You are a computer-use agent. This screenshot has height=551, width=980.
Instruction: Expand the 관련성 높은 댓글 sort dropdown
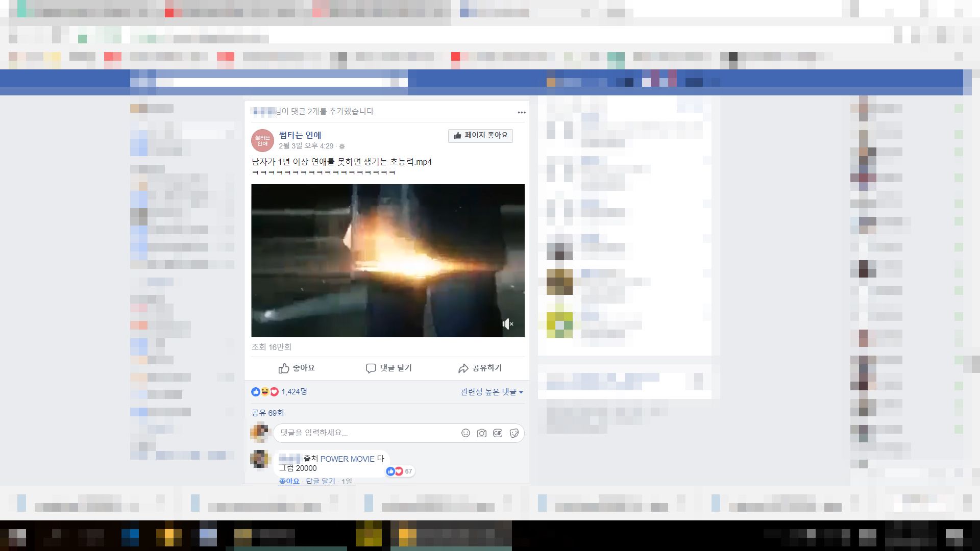(x=491, y=392)
